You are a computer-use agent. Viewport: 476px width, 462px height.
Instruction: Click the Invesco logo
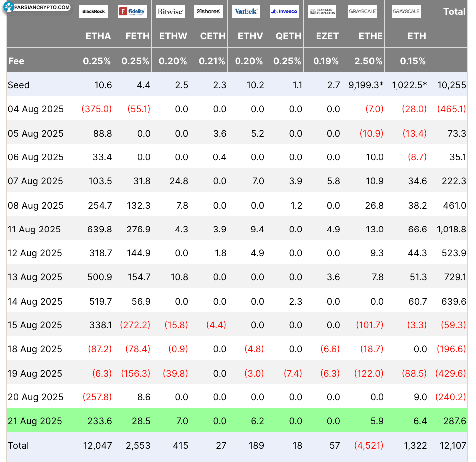point(284,11)
